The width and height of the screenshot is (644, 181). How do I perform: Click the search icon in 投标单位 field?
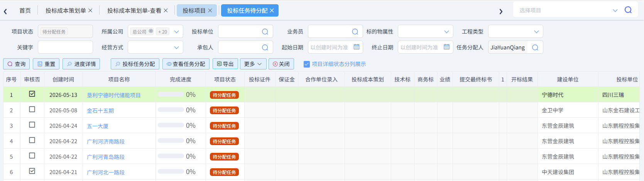pyautogui.click(x=265, y=32)
